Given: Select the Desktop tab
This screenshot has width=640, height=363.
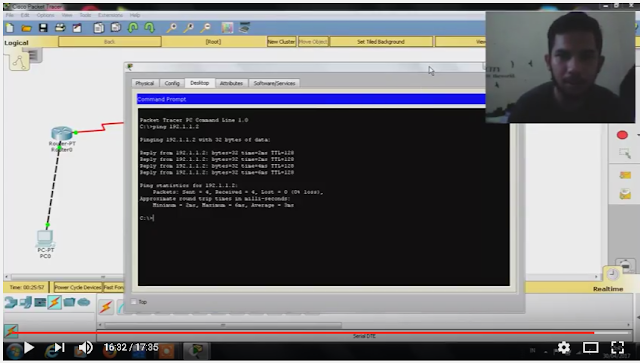Looking at the screenshot, I should click(x=200, y=82).
